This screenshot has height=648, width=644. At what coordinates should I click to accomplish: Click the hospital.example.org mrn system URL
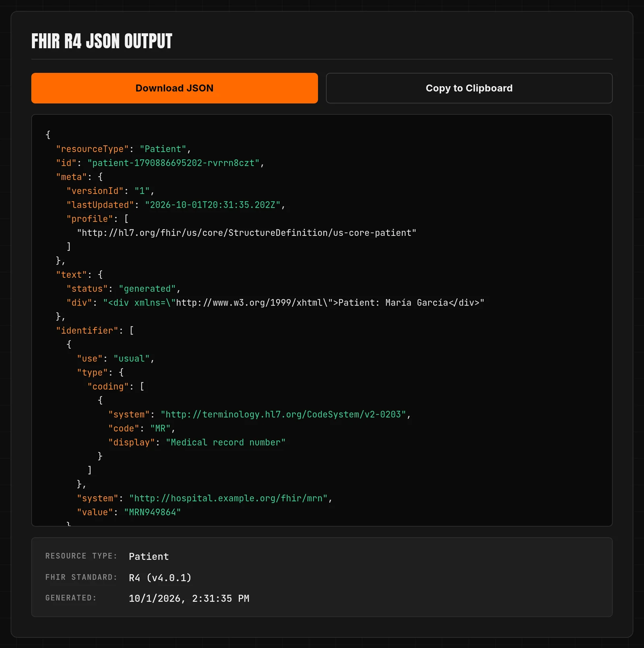pos(228,498)
